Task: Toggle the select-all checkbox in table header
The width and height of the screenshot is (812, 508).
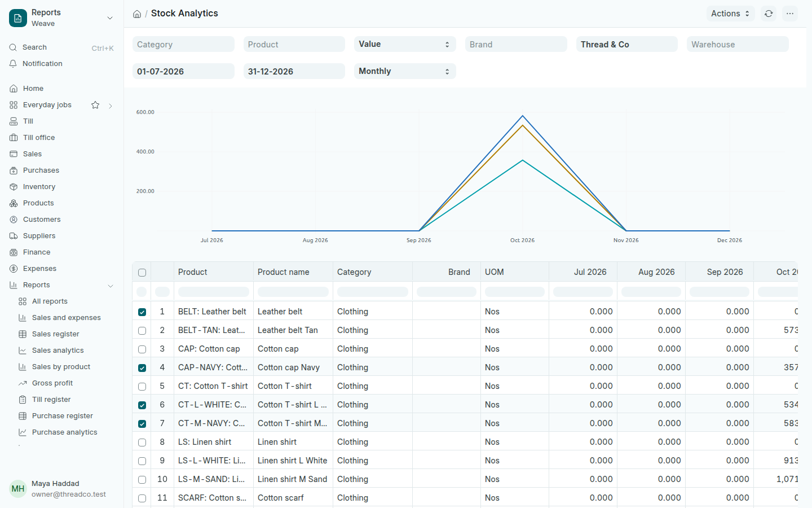Action: coord(142,273)
